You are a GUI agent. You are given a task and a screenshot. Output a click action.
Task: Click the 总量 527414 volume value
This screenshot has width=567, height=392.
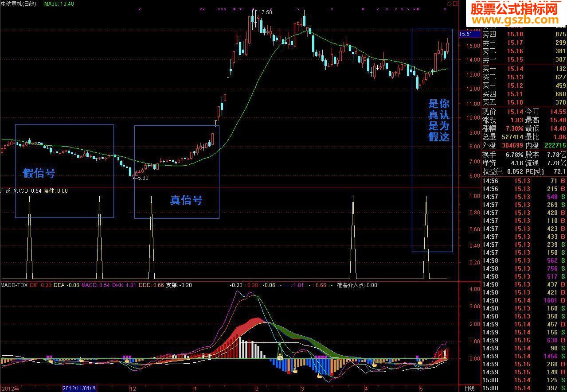512,137
